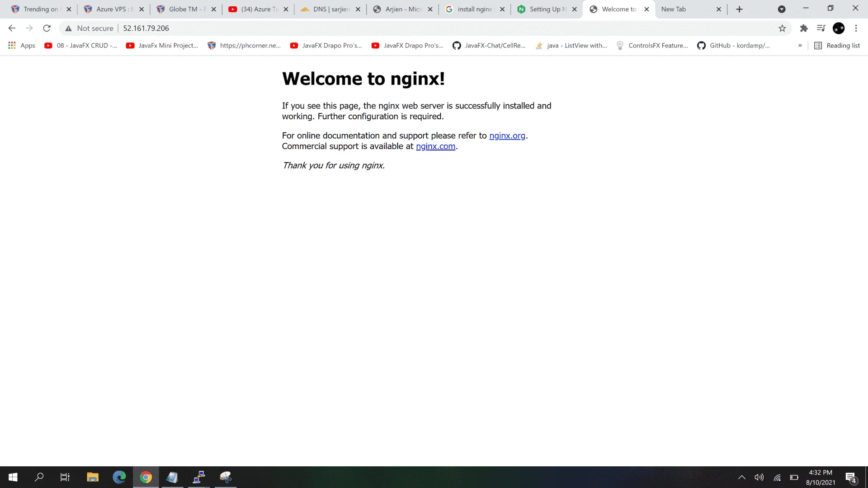Open the java - ListView with... bookmark
Image resolution: width=868 pixels, height=488 pixels.
tap(571, 46)
